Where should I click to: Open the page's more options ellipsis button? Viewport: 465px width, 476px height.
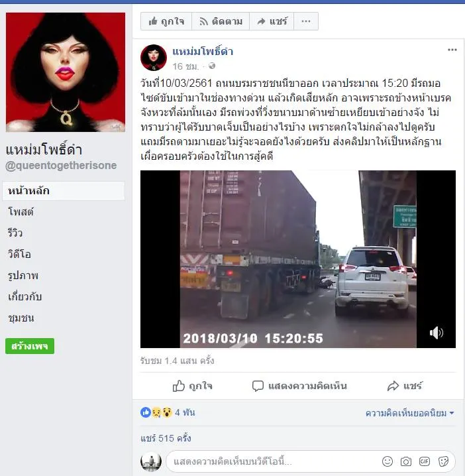click(306, 21)
